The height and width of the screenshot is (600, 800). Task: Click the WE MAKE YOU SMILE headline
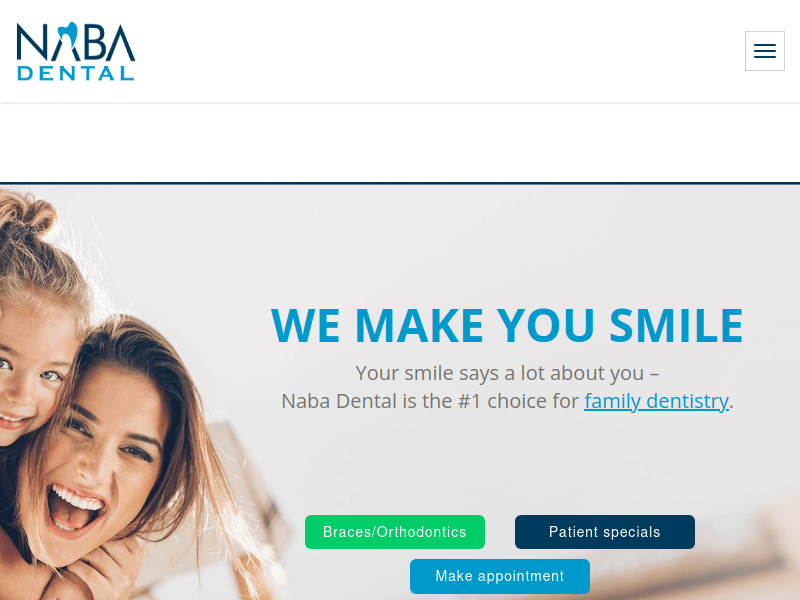point(507,325)
